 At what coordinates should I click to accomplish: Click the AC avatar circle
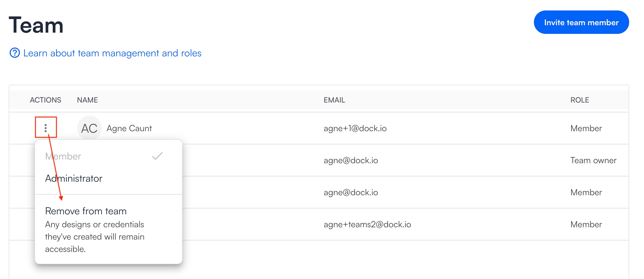[x=89, y=128]
